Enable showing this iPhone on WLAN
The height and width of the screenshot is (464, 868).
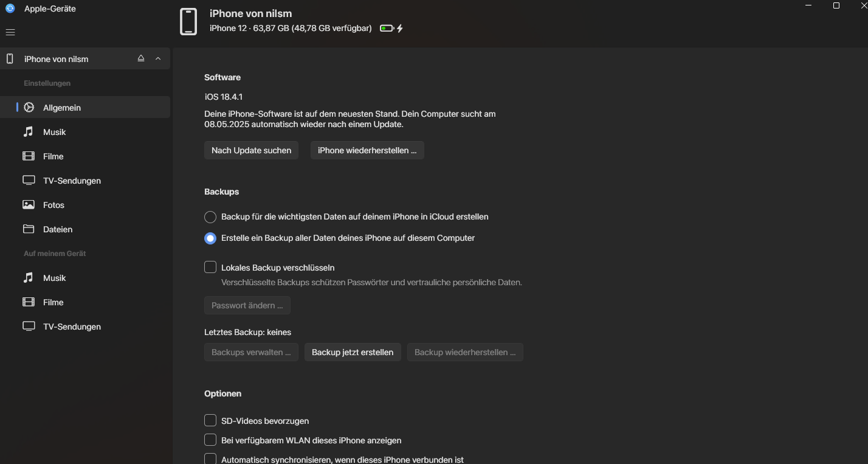[x=210, y=440]
